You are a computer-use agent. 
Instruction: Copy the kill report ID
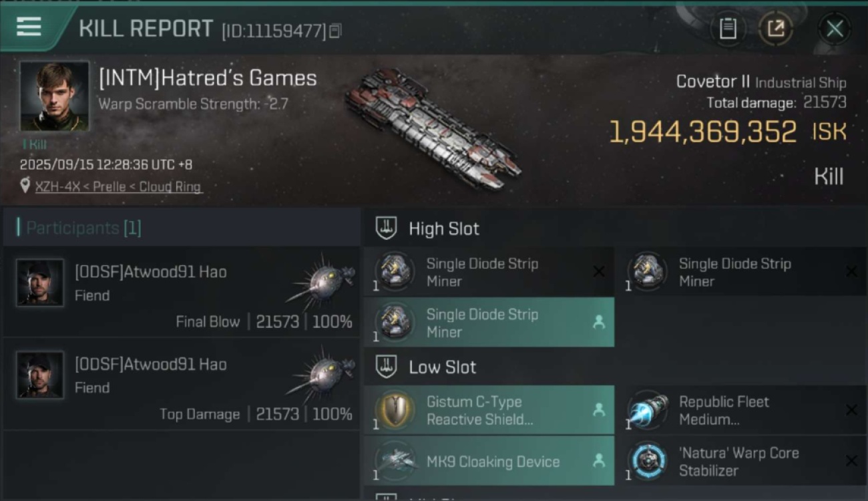click(x=335, y=31)
